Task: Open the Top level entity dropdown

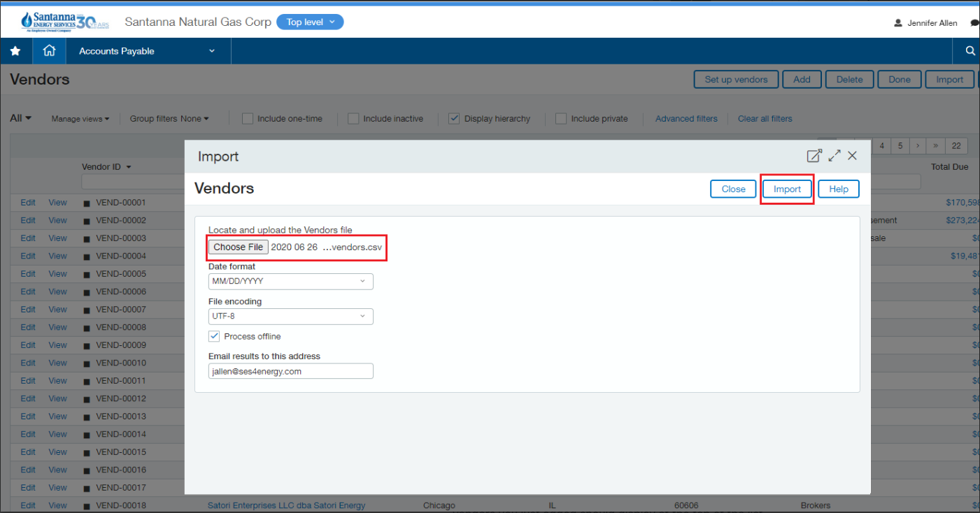Action: [310, 22]
